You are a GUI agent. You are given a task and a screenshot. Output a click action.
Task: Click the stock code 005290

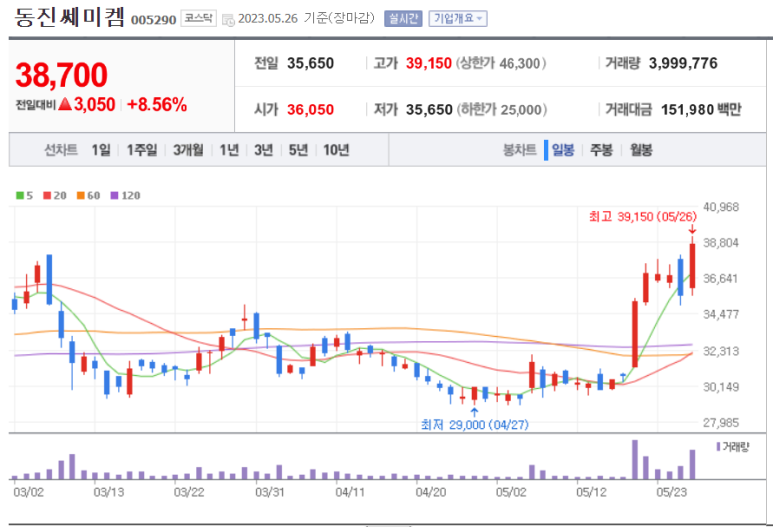coord(153,20)
